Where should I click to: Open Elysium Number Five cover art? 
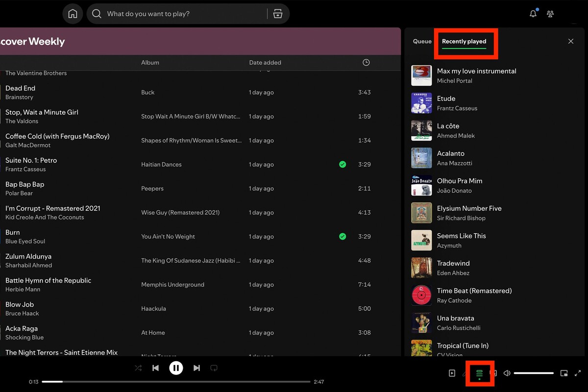tap(421, 213)
